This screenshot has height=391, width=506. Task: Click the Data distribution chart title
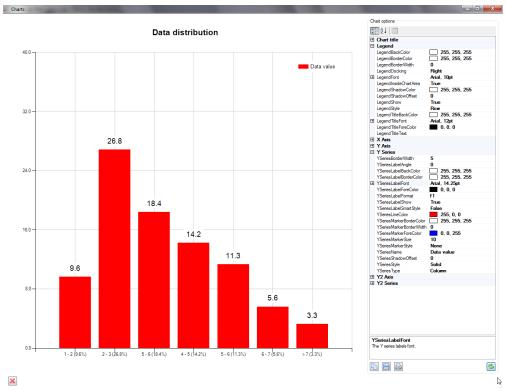(185, 32)
